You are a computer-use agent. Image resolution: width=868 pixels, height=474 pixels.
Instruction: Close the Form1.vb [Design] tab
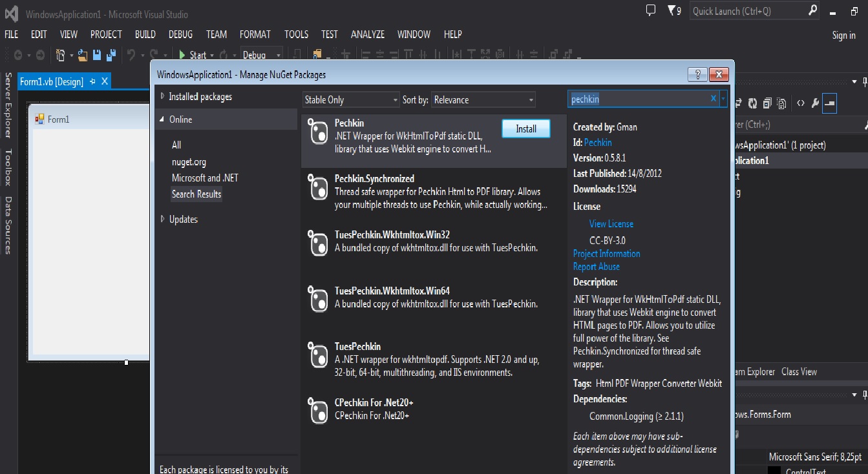105,81
